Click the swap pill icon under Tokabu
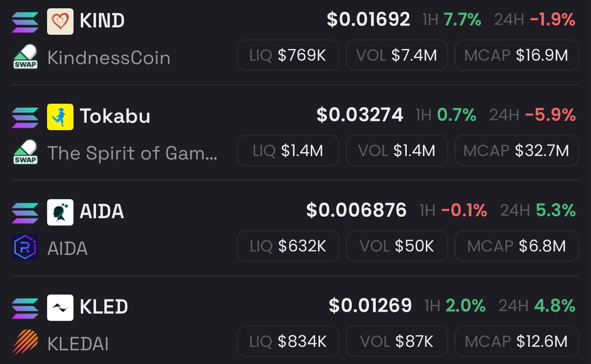The width and height of the screenshot is (591, 364). point(25,152)
